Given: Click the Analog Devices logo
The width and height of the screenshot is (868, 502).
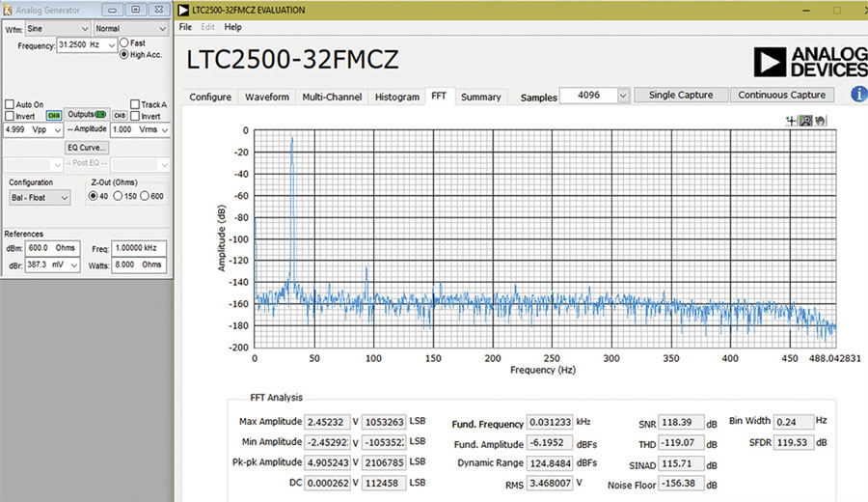Looking at the screenshot, I should 810,62.
